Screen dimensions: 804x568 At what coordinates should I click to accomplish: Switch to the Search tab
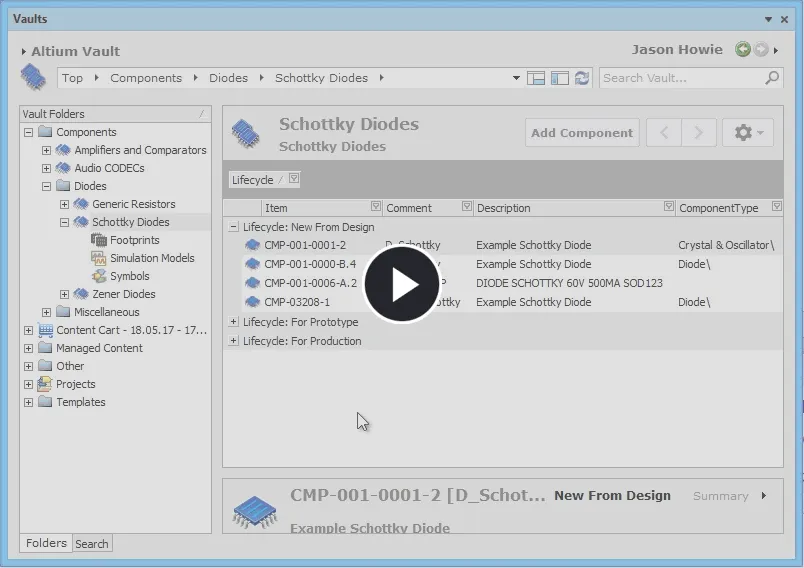[x=92, y=544]
